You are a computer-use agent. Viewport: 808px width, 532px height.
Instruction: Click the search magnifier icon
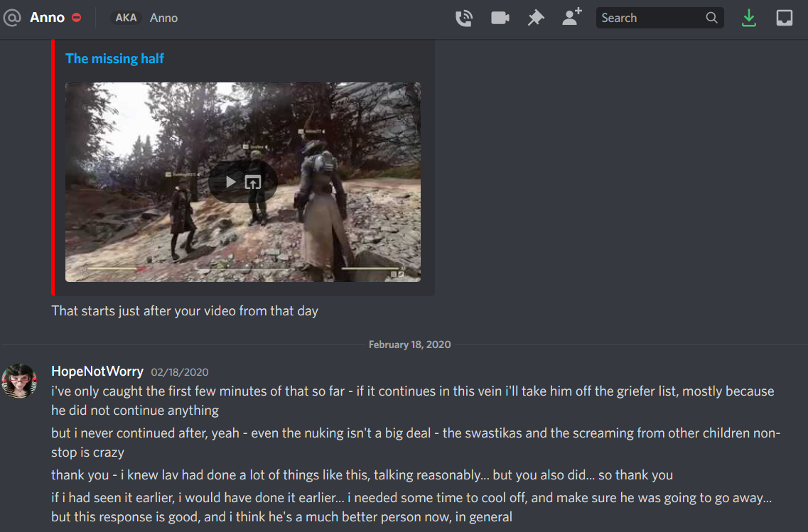[x=711, y=18]
